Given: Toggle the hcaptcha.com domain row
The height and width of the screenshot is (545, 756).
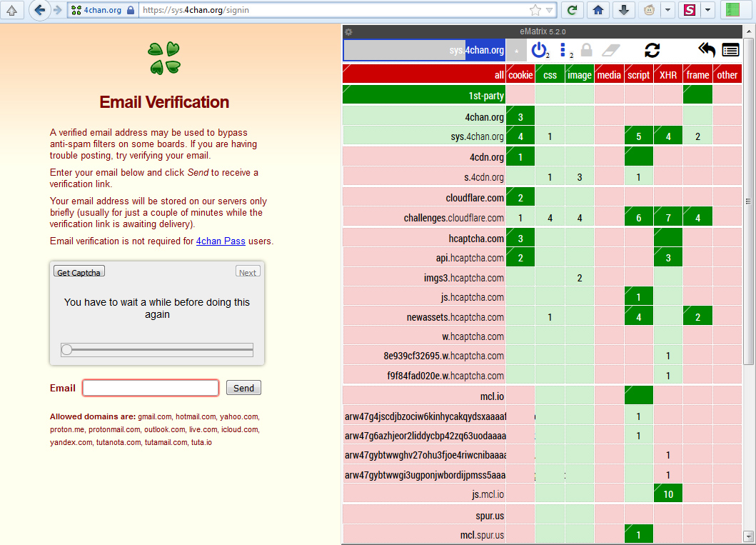Looking at the screenshot, I should coord(424,238).
